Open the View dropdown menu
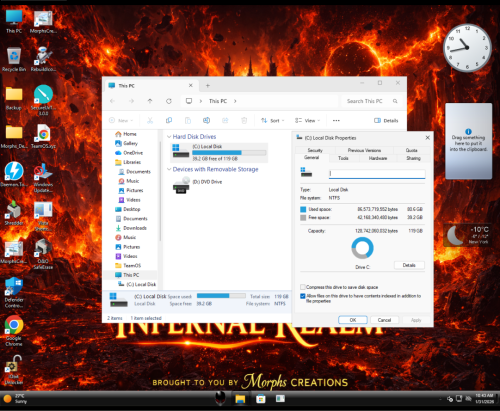The width and height of the screenshot is (500, 411). [307, 121]
